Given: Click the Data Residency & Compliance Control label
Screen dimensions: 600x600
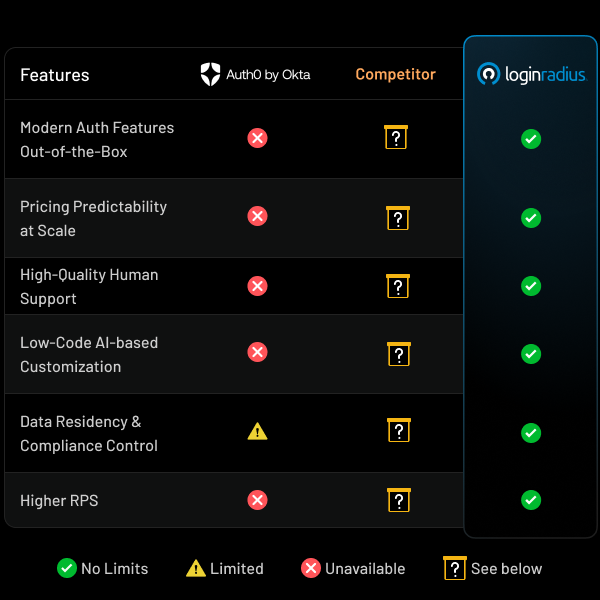Looking at the screenshot, I should tap(89, 434).
